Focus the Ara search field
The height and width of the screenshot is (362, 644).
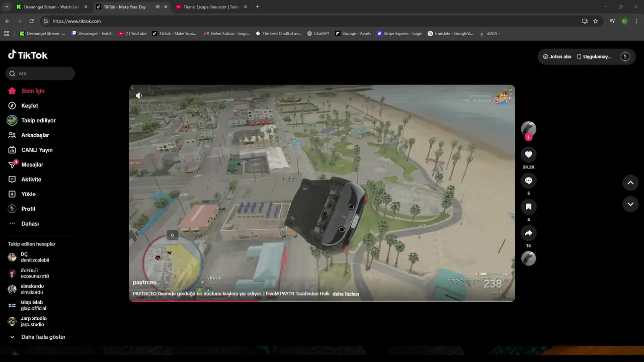pos(40,73)
